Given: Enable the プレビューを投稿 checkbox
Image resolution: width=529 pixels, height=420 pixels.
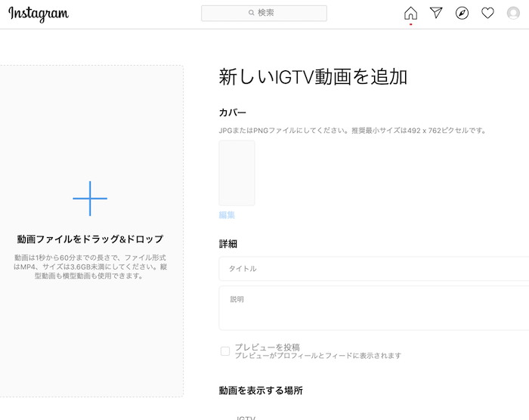Looking at the screenshot, I should [x=225, y=351].
